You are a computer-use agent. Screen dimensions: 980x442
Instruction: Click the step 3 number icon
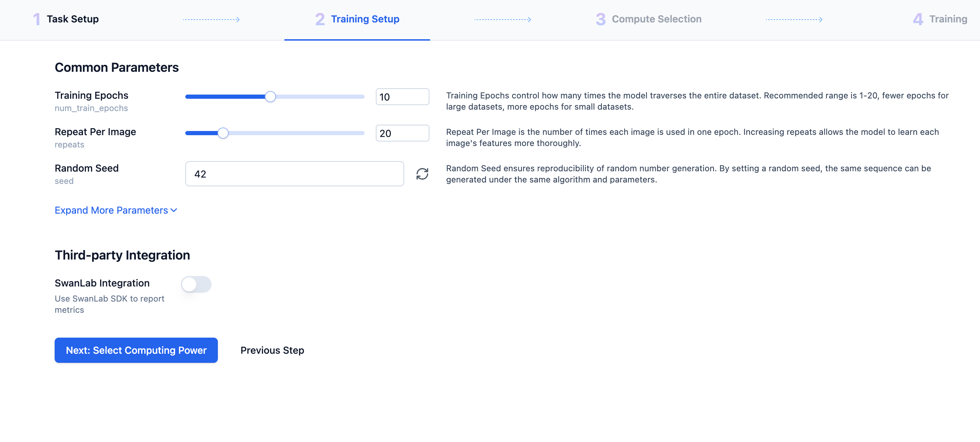click(600, 19)
